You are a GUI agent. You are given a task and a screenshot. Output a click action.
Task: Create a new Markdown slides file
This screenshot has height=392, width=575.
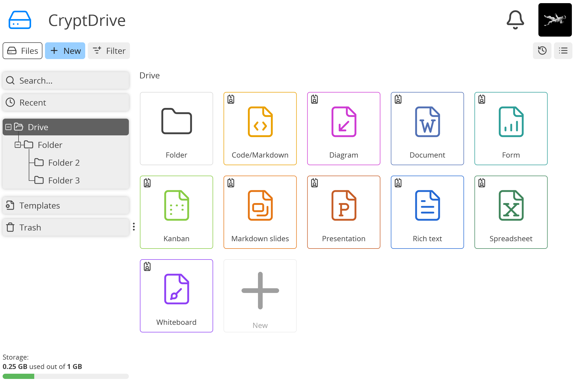(260, 212)
